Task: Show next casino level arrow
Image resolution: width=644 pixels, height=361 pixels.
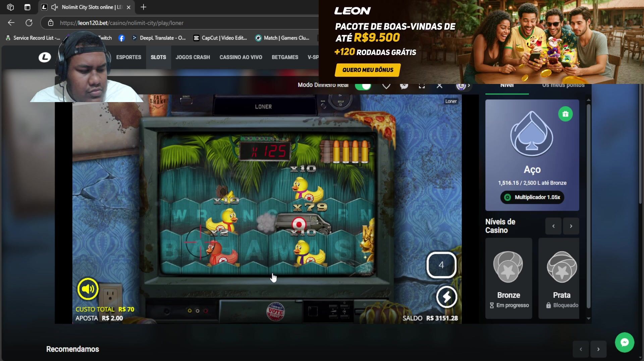Action: click(x=571, y=226)
